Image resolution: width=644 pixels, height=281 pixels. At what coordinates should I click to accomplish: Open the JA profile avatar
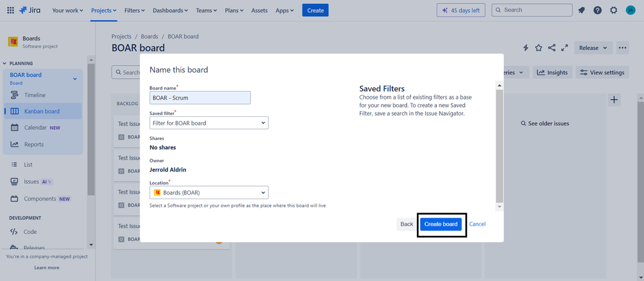point(630,10)
